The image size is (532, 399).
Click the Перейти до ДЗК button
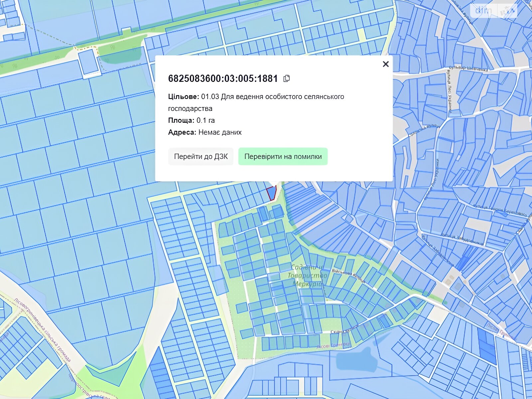tap(201, 157)
